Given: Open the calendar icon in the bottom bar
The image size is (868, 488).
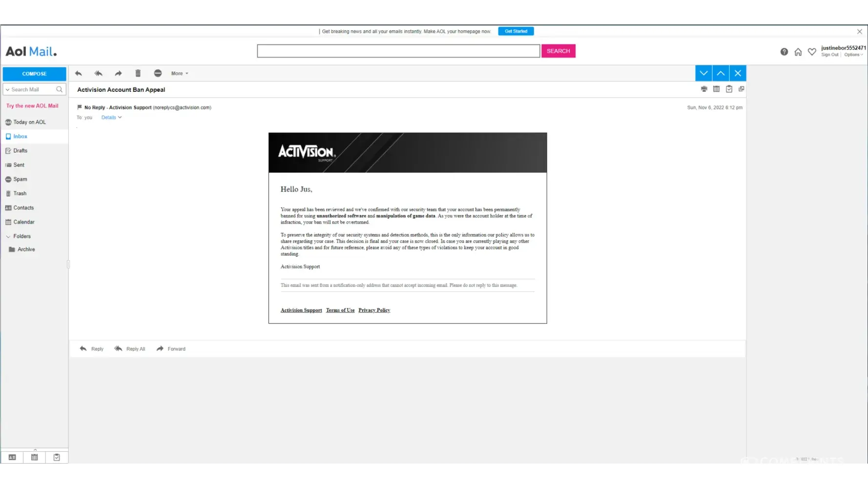Looking at the screenshot, I should [35, 457].
